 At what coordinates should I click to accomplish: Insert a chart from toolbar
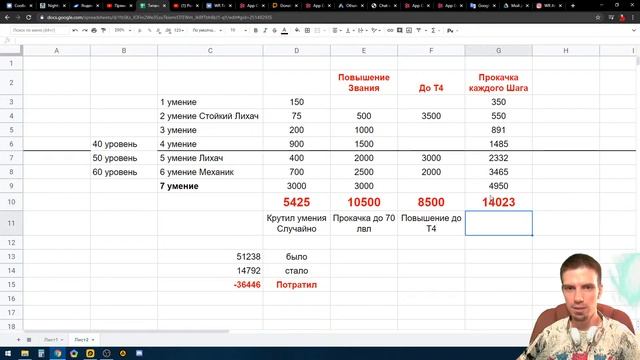click(409, 31)
